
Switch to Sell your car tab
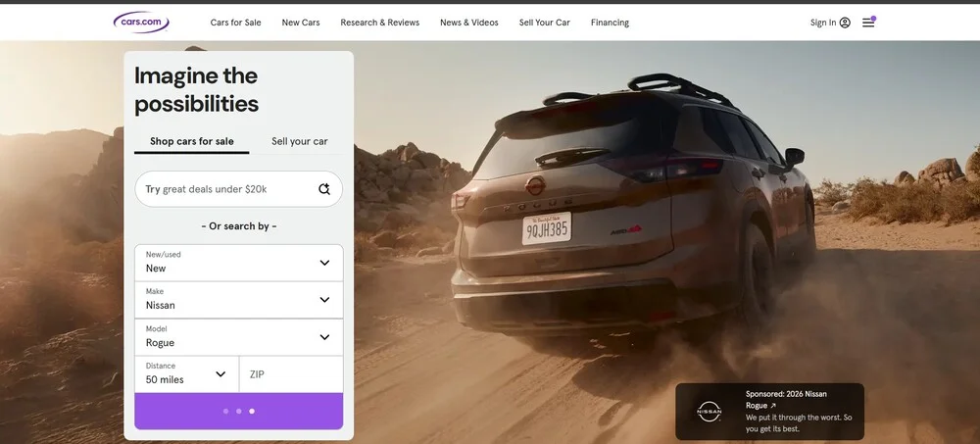tap(299, 141)
